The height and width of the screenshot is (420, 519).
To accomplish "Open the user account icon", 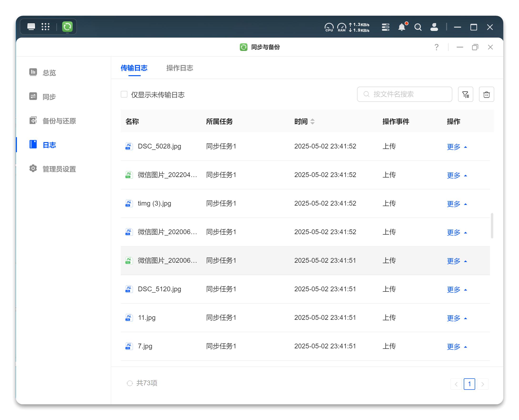I will 434,27.
